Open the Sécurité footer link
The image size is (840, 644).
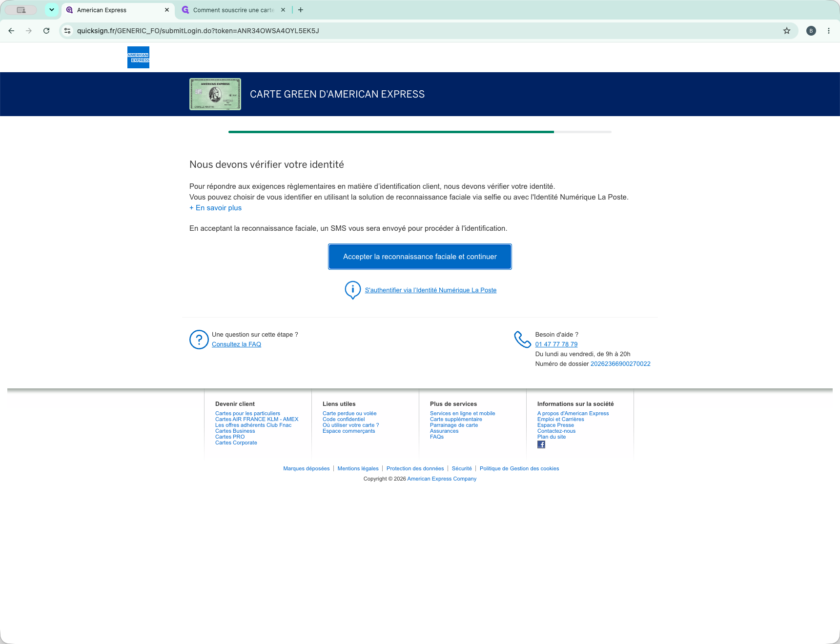pos(462,468)
